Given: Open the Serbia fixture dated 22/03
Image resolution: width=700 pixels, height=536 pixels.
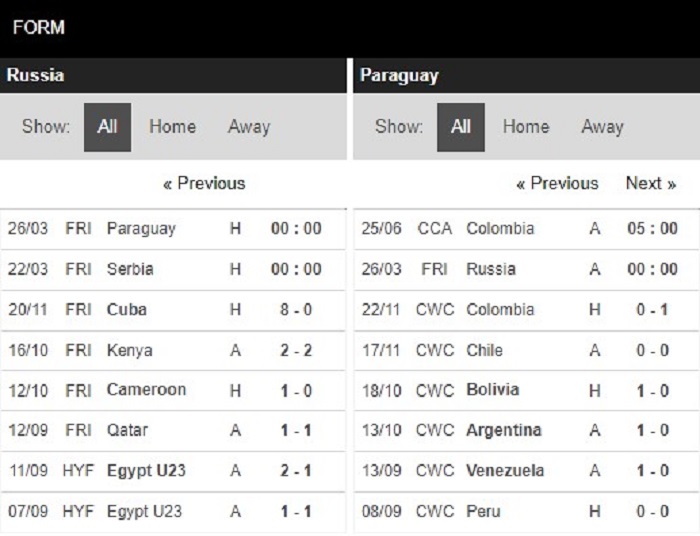Looking at the screenshot, I should coord(173,270).
